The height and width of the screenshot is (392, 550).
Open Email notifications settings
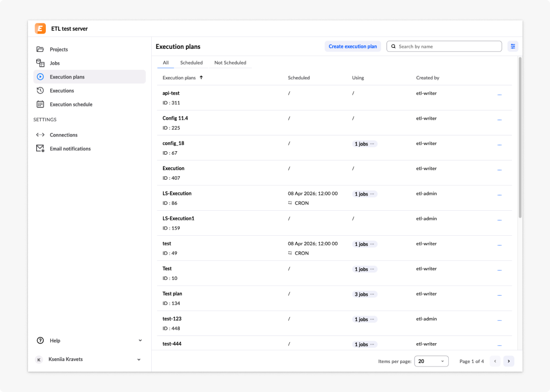(90, 148)
